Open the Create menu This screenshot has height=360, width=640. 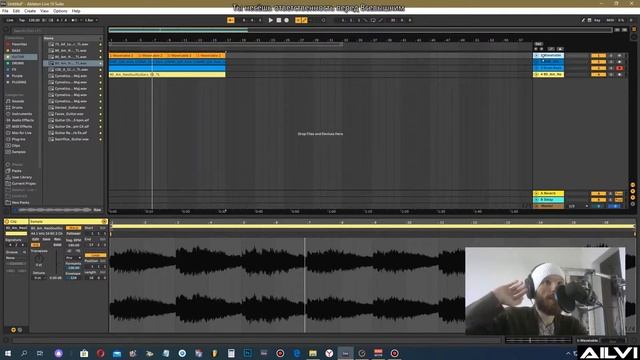[30, 11]
